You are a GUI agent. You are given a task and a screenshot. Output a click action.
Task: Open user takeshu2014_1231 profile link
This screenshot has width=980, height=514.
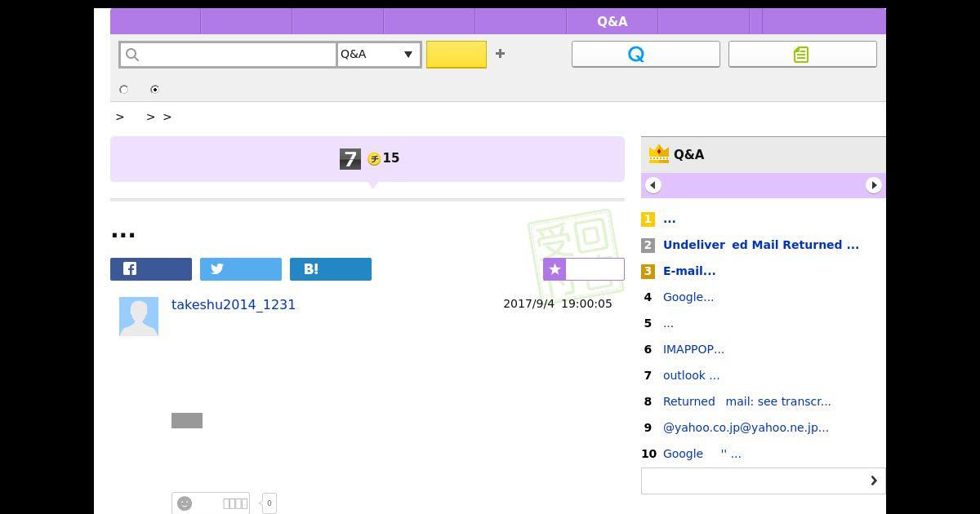tap(234, 304)
